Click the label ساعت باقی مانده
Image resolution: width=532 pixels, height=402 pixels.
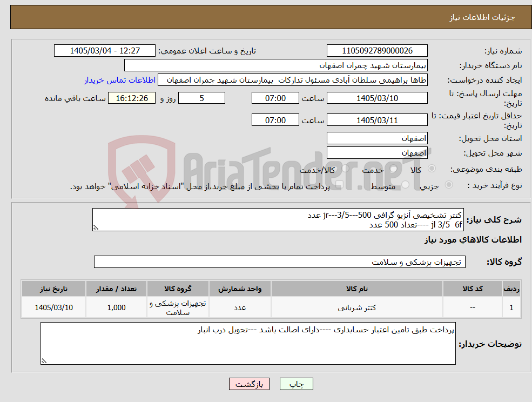point(75,98)
